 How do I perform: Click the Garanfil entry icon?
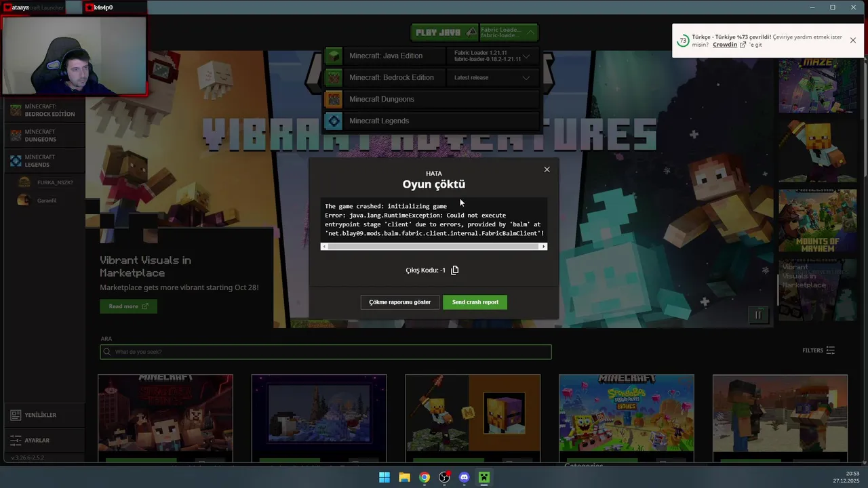click(24, 201)
